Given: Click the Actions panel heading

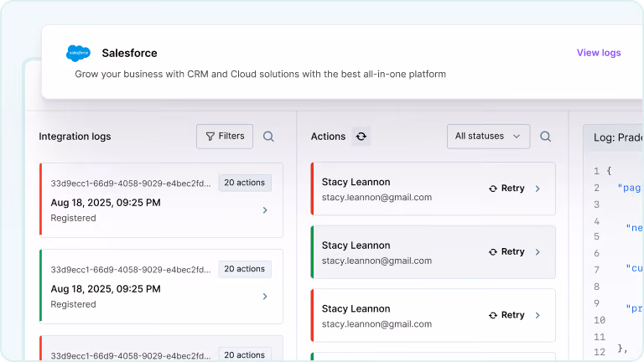Looking at the screenshot, I should point(328,137).
